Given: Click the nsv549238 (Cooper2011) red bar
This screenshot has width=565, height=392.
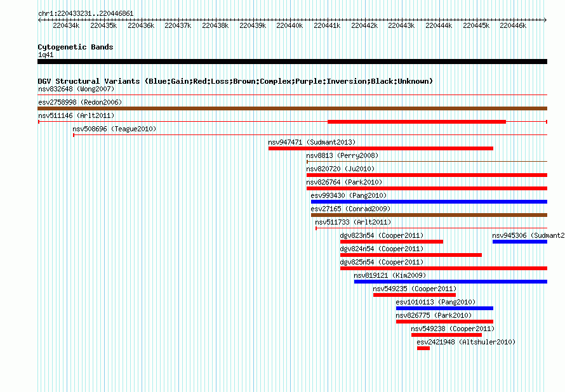Looking at the screenshot, I should click(446, 335).
